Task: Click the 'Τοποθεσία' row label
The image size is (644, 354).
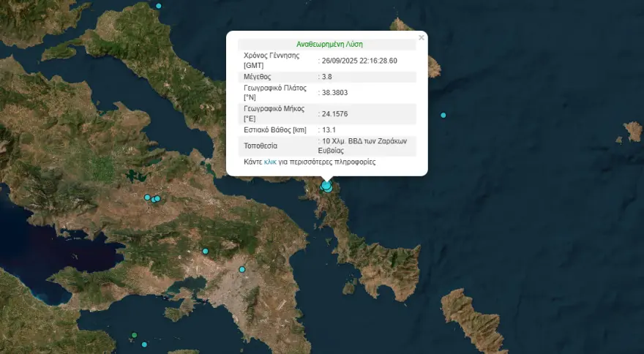Action: click(261, 146)
